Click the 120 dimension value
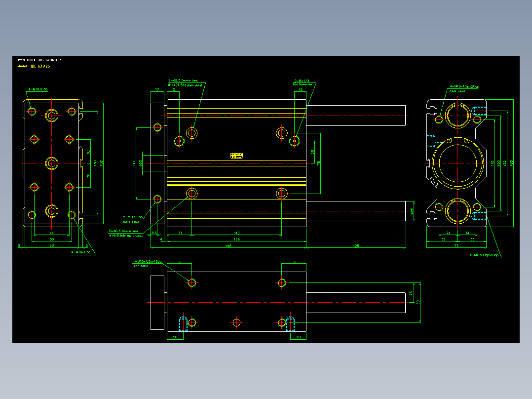The image size is (532, 399). 498,163
